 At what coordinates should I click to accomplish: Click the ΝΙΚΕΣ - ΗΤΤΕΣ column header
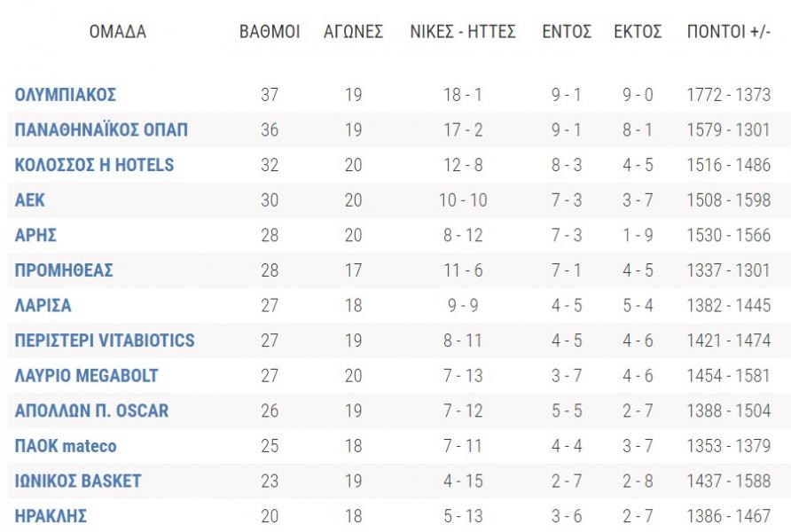pos(464,32)
